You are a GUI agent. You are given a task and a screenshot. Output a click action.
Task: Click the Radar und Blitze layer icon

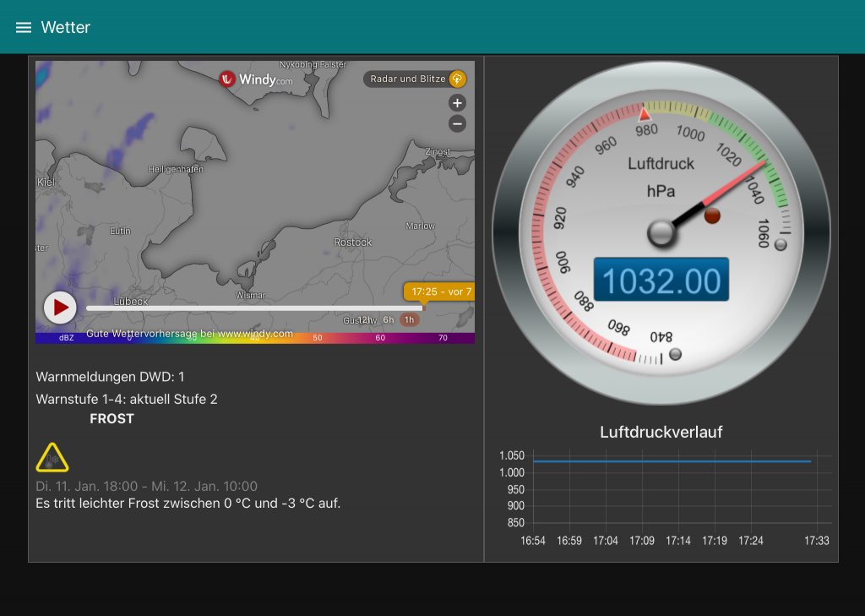point(457,79)
